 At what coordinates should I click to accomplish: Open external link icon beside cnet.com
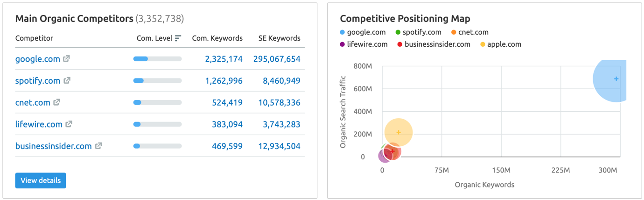pyautogui.click(x=57, y=102)
